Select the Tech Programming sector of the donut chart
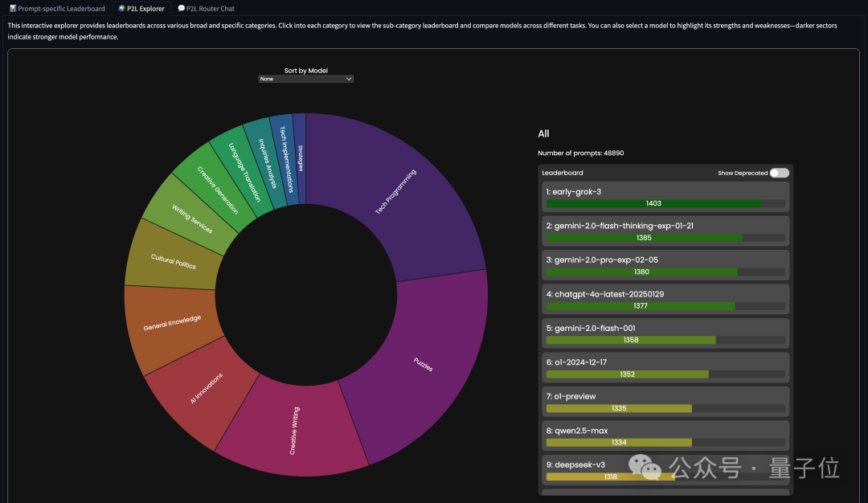The height and width of the screenshot is (503, 868). [395, 192]
